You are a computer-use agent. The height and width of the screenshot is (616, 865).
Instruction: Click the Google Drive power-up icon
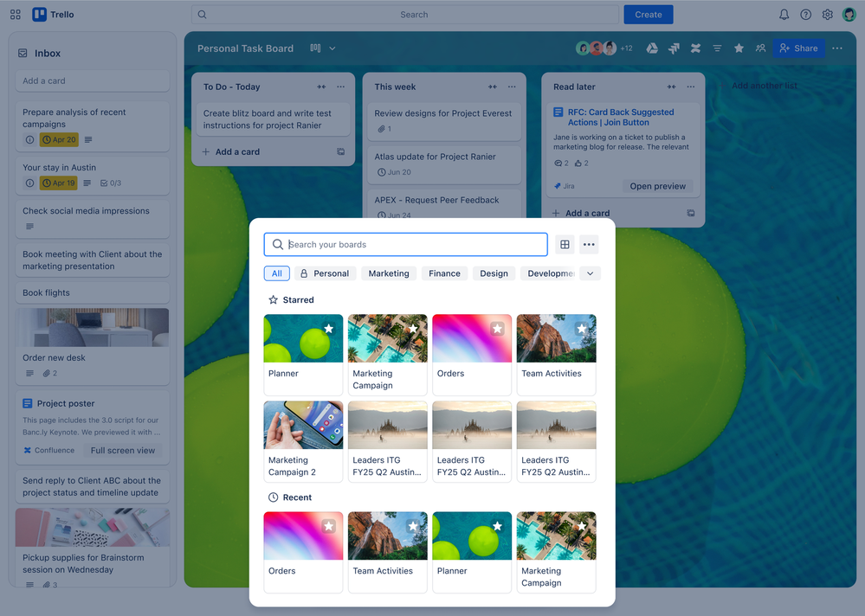652,48
